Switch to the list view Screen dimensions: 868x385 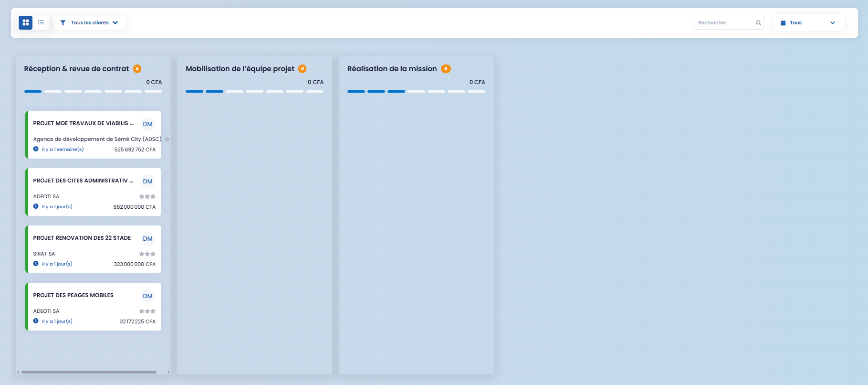click(41, 22)
